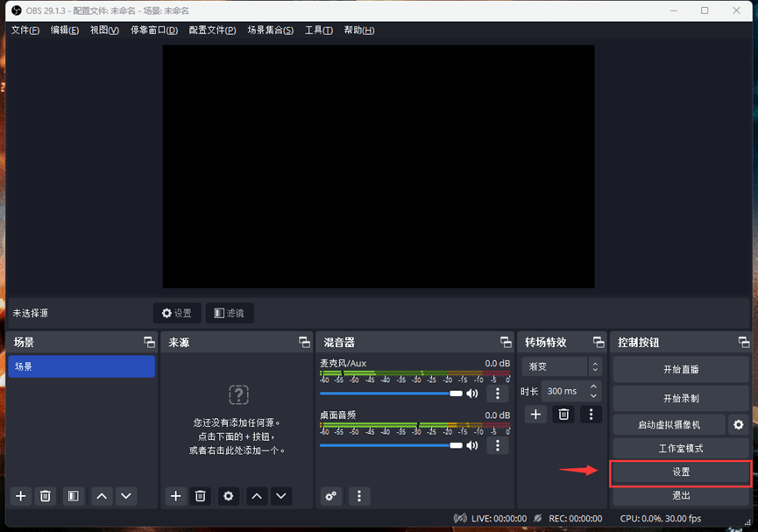The height and width of the screenshot is (532, 758).
Task: Click 开始录制 to start recording
Action: coord(681,399)
